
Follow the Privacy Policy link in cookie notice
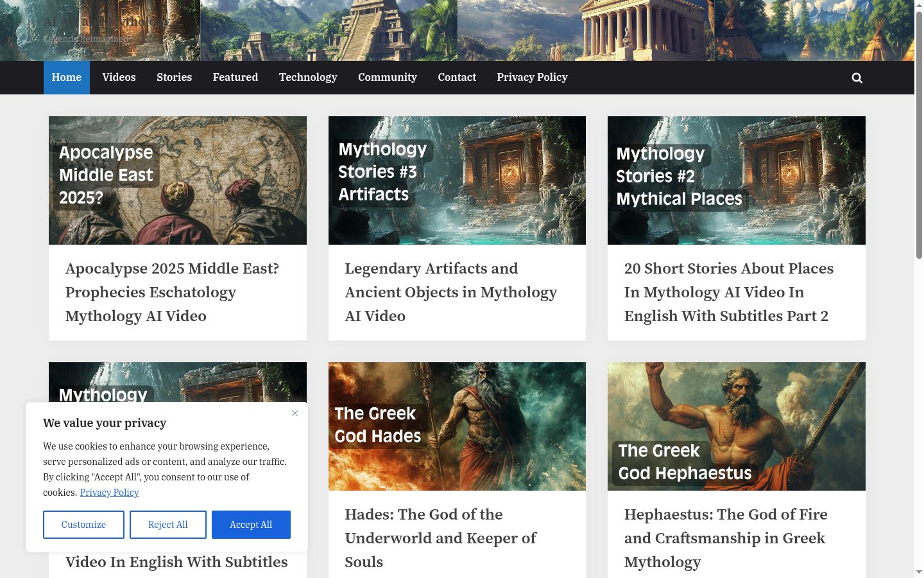coord(109,493)
